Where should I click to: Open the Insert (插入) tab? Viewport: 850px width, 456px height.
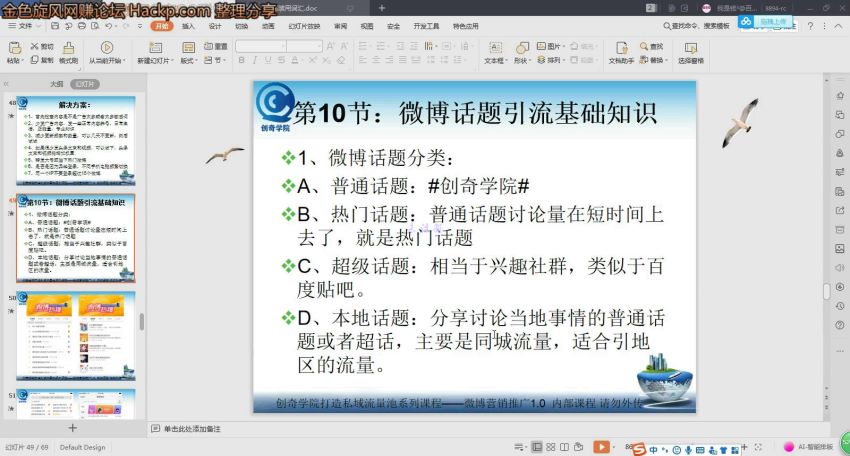pos(188,26)
